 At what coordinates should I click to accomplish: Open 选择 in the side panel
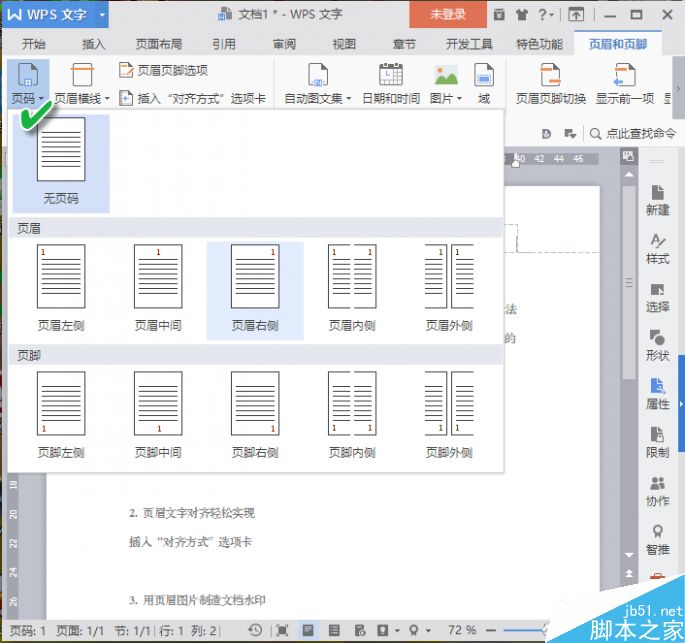pos(657,297)
